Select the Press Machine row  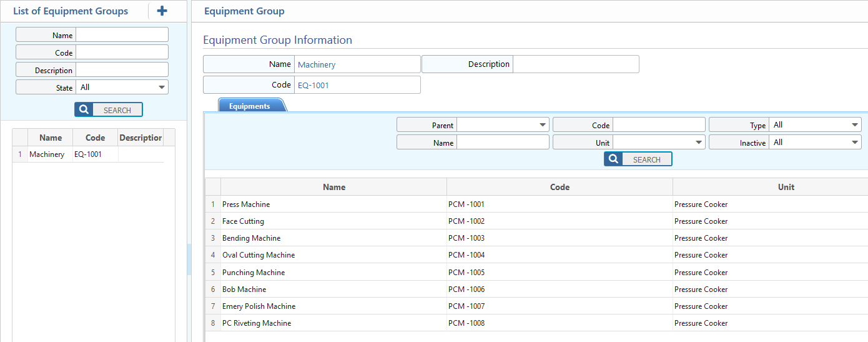(x=537, y=204)
